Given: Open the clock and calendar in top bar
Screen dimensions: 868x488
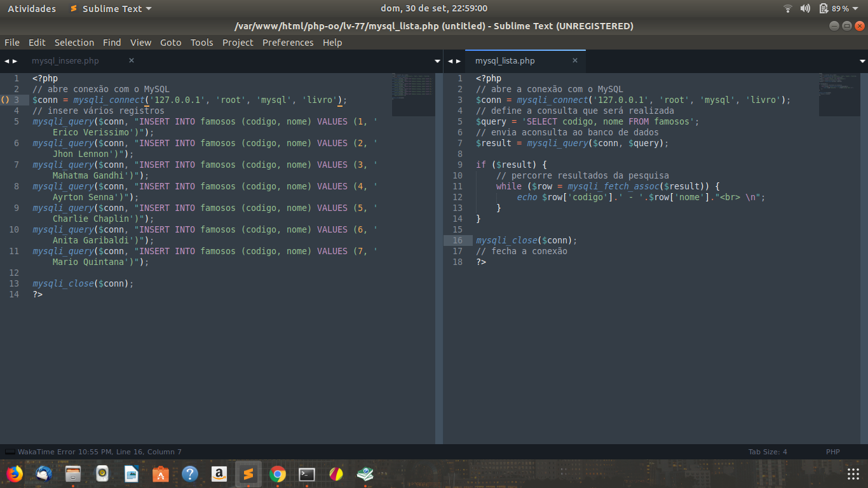Looking at the screenshot, I should [434, 8].
